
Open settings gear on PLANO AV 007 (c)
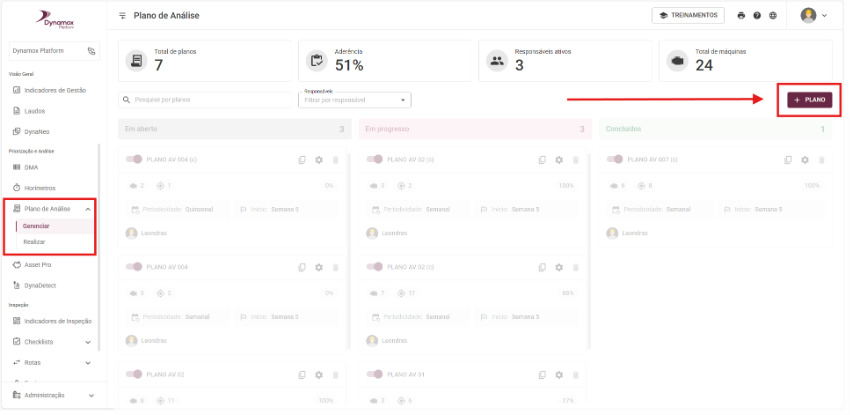point(804,160)
